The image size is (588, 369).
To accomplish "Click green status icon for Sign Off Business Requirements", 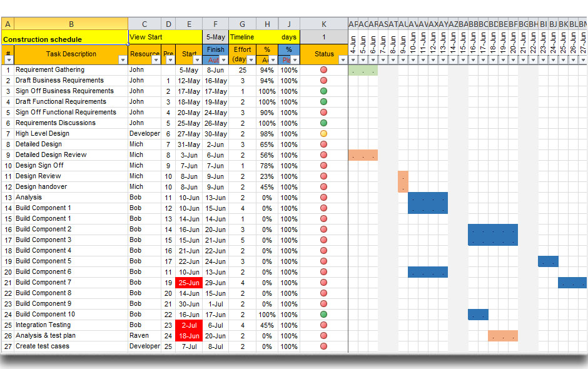I will pyautogui.click(x=323, y=91).
